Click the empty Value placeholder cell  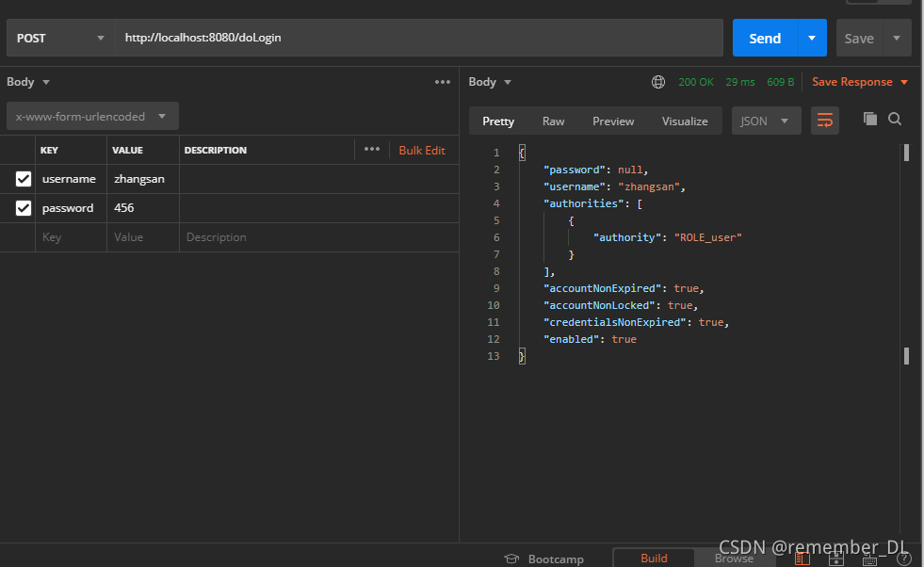click(x=143, y=237)
